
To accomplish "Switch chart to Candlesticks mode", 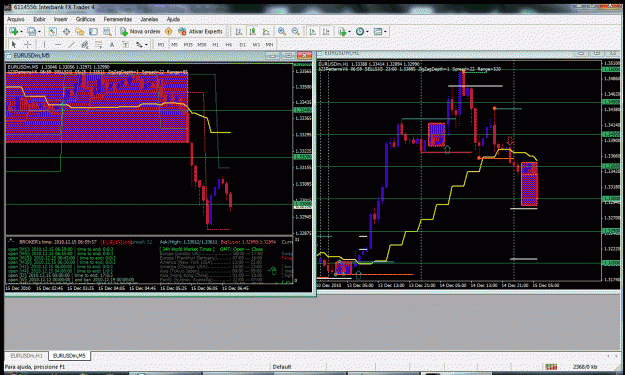I will [252, 31].
